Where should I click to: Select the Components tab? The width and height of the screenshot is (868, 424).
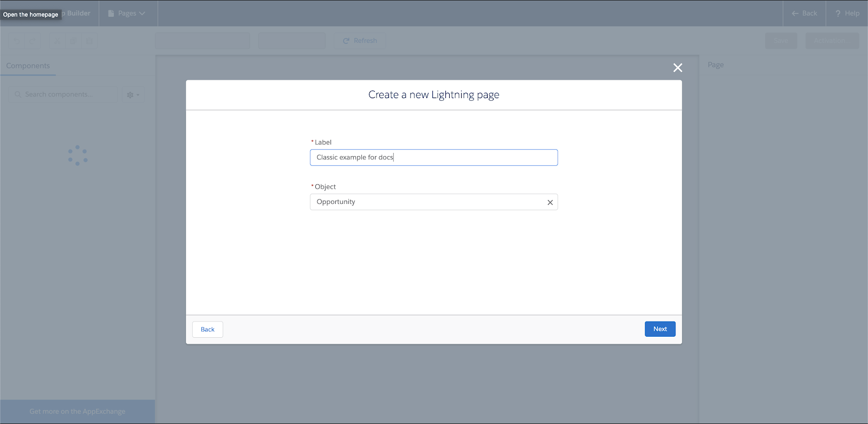[28, 66]
